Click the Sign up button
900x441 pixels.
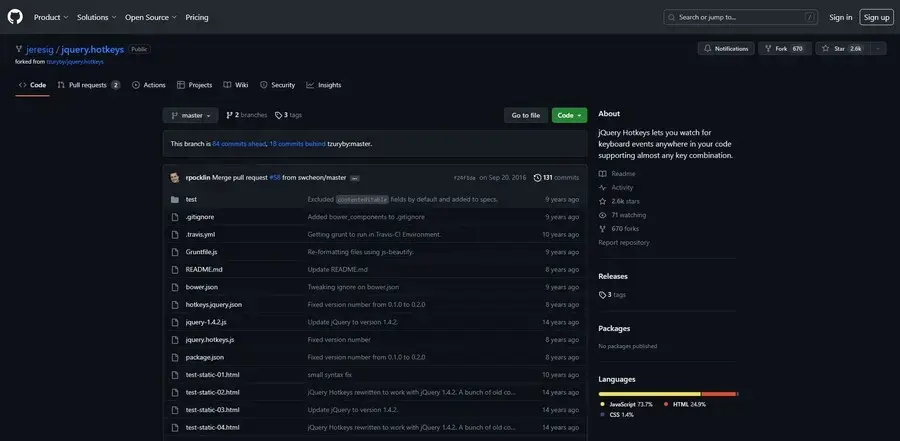pos(876,17)
